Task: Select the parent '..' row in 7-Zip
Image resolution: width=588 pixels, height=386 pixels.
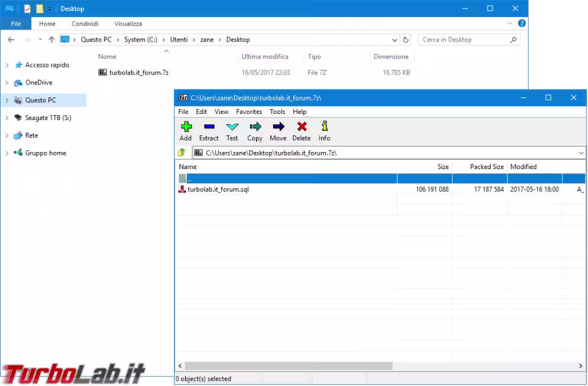Action: point(380,178)
